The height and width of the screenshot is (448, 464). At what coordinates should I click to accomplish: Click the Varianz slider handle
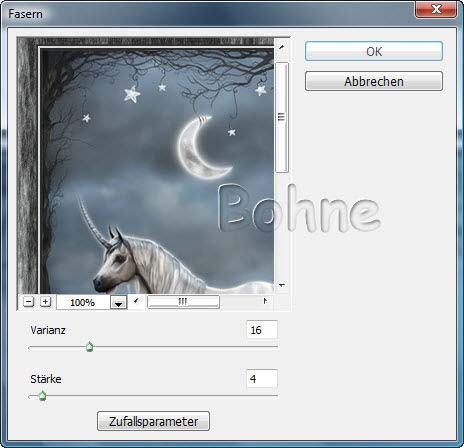pos(89,347)
